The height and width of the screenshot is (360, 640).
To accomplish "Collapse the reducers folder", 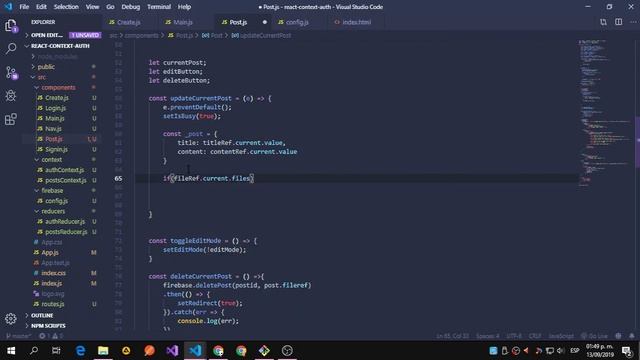I will [x=53, y=211].
